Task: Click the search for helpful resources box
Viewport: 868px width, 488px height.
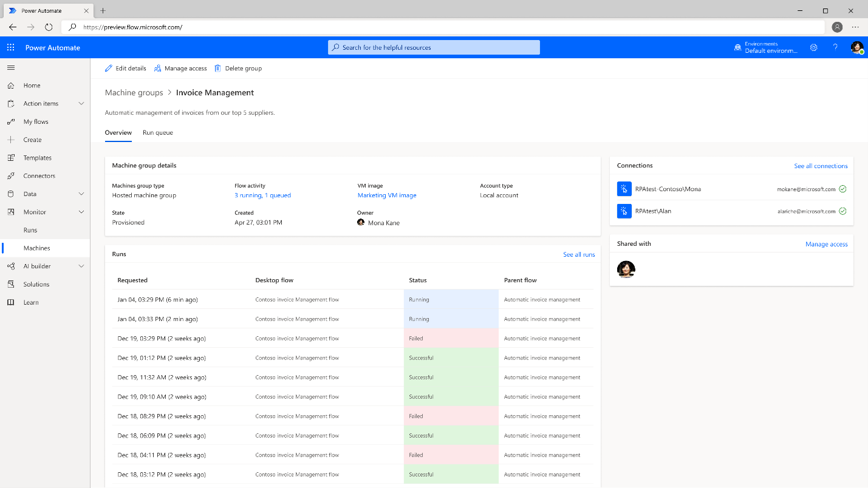Action: coord(434,47)
